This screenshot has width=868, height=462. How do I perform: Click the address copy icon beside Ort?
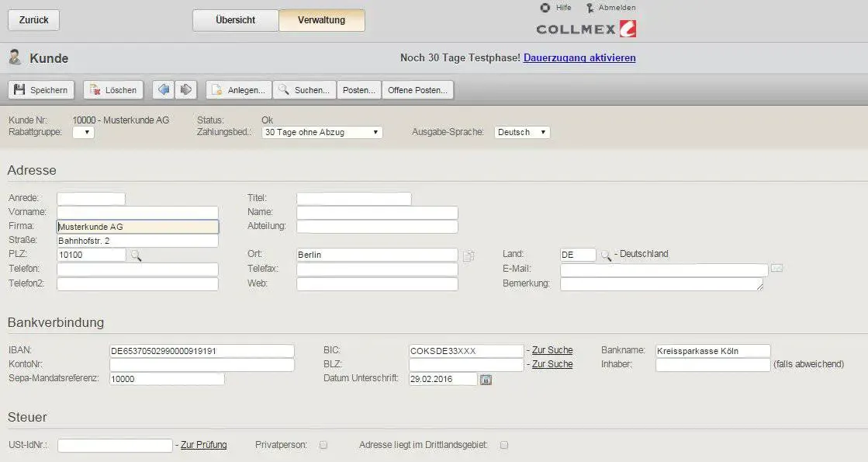pyautogui.click(x=469, y=255)
